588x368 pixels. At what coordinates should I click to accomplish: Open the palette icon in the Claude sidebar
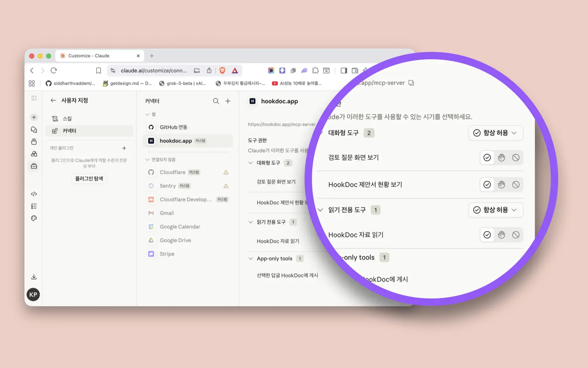coord(34,218)
